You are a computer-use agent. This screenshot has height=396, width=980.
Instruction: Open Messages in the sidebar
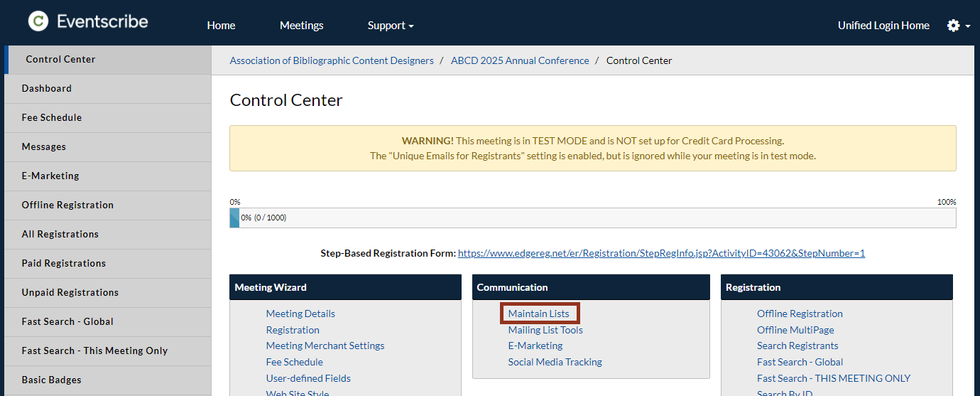point(108,147)
